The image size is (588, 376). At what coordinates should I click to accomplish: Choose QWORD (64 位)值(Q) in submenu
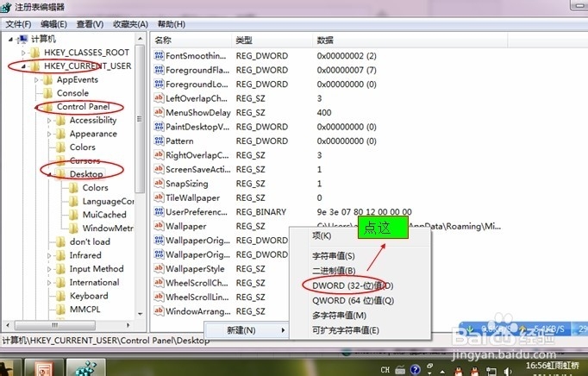(360, 301)
